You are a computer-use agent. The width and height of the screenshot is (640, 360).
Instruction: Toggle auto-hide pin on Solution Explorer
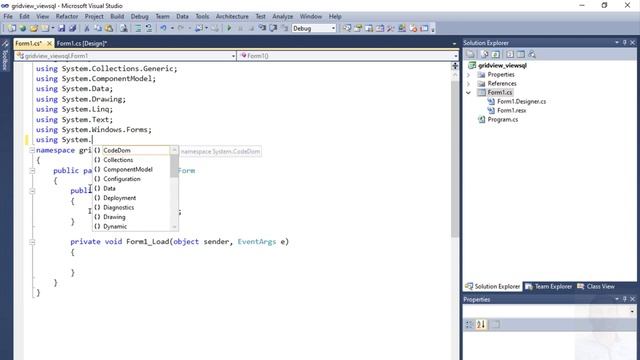tap(624, 42)
